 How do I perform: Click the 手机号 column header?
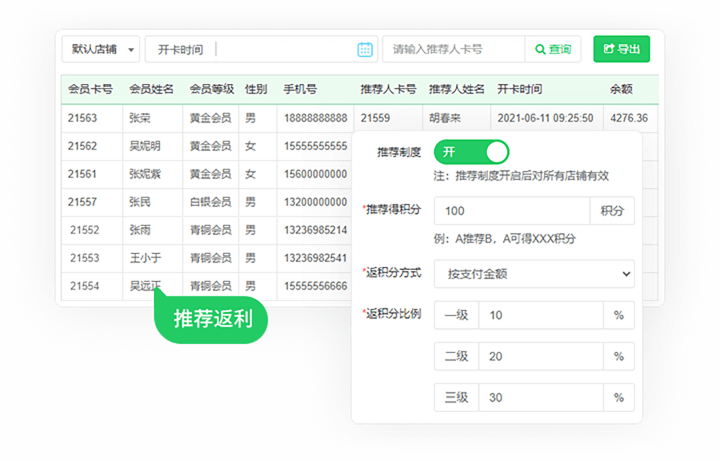300,89
